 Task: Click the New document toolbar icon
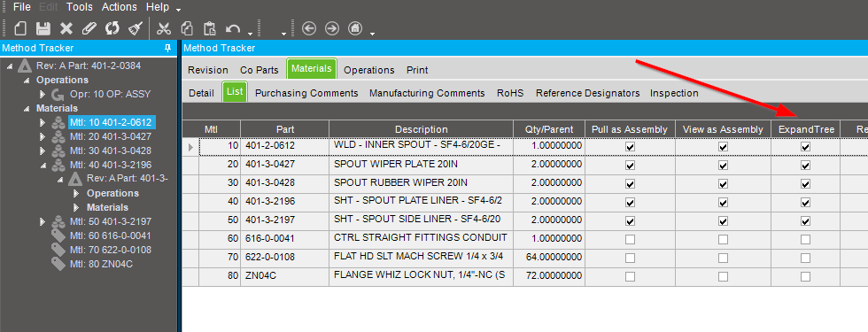click(20, 28)
